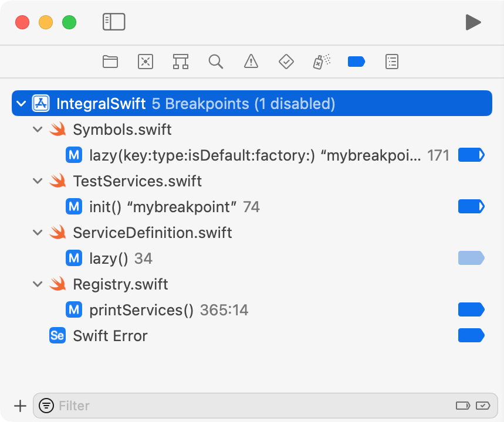
Task: Click the M icon beside printServices()
Action: pyautogui.click(x=74, y=309)
